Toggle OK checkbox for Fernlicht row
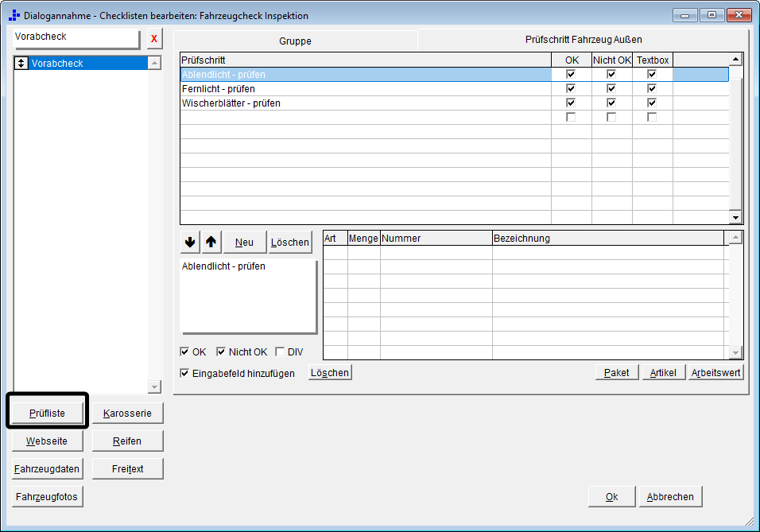Image resolution: width=760 pixels, height=532 pixels. [571, 88]
